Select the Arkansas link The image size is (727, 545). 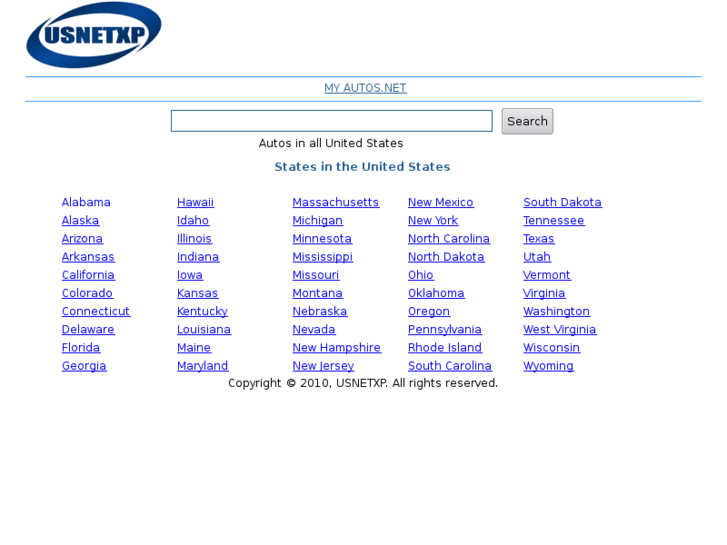(88, 256)
